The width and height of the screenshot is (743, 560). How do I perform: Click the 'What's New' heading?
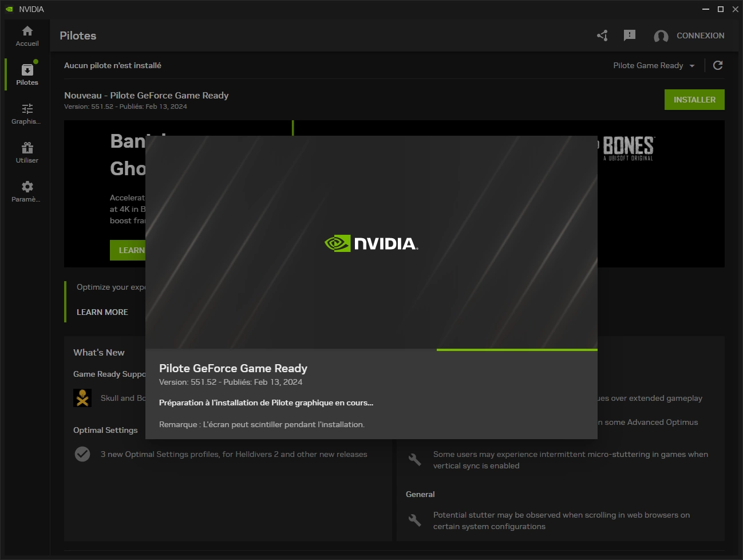point(99,352)
